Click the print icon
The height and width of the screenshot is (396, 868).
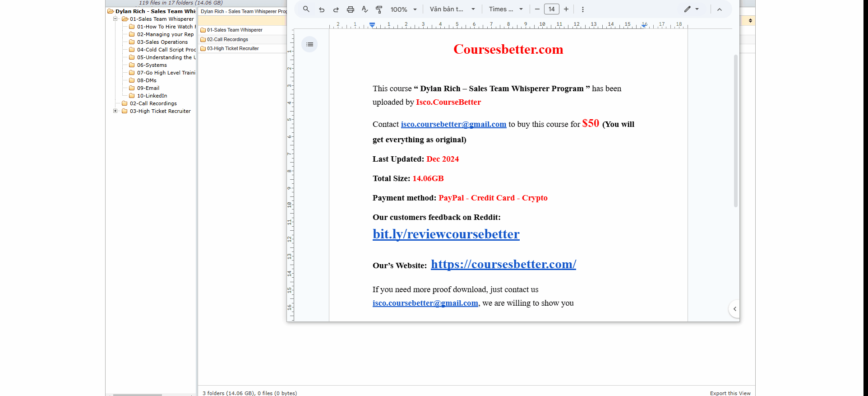351,9
